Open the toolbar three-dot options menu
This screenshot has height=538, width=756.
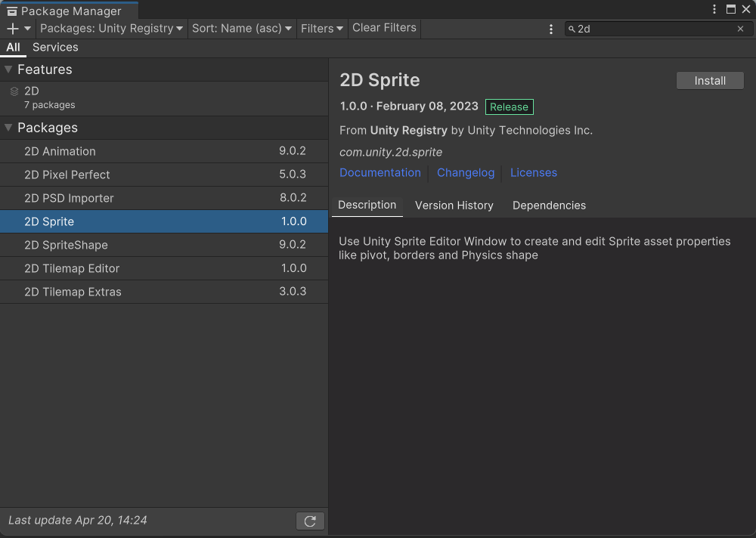(x=551, y=29)
